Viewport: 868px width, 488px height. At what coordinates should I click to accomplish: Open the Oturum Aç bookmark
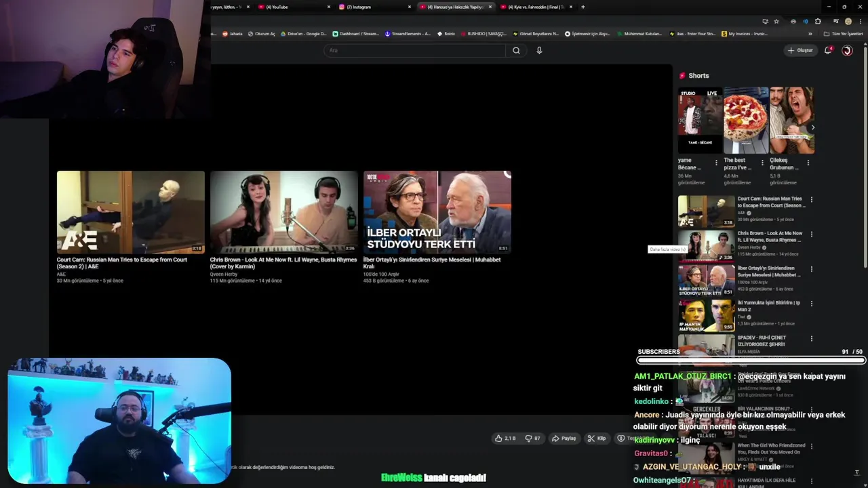(262, 33)
